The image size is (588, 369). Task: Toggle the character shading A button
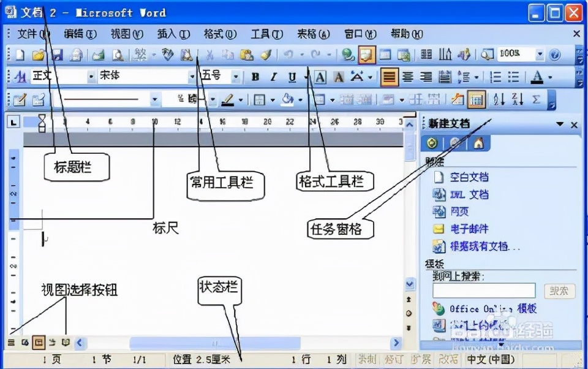339,77
